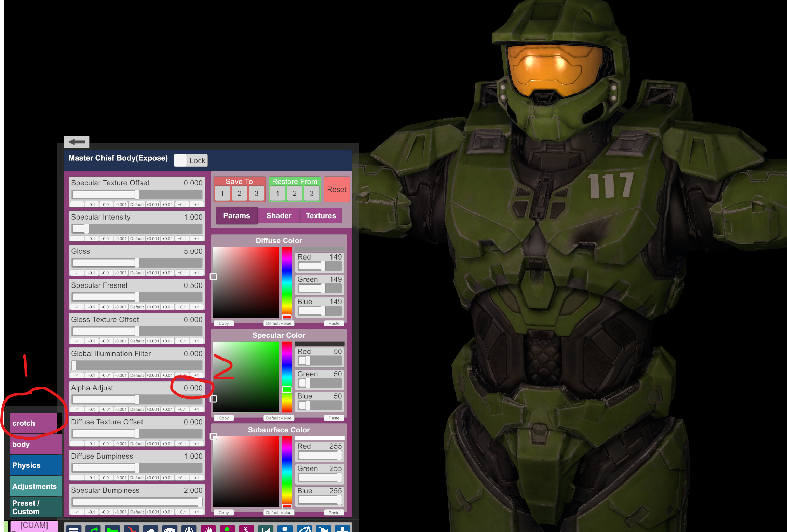This screenshot has width=787, height=532.
Task: Click the pink [CUAM] tab
Action: [x=34, y=526]
